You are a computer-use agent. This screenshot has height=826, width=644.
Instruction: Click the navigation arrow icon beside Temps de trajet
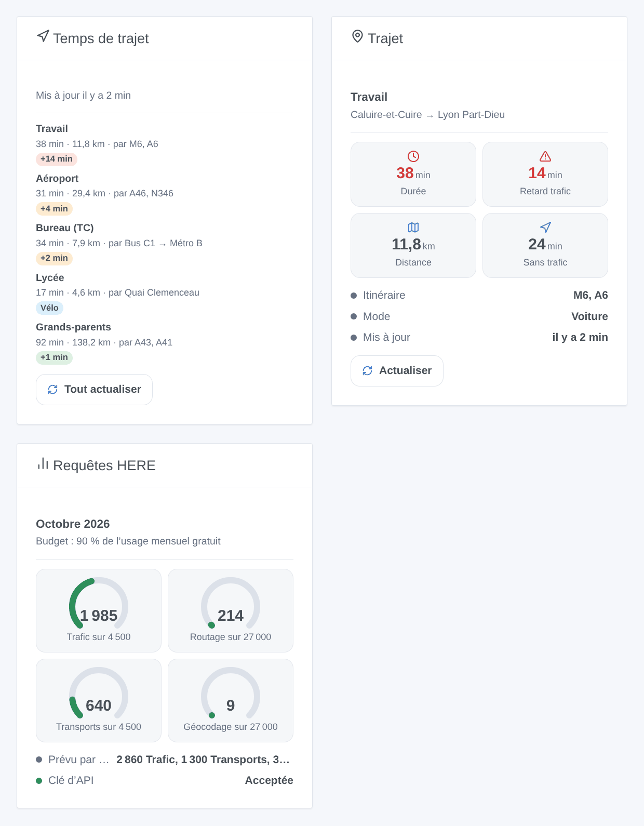click(43, 36)
